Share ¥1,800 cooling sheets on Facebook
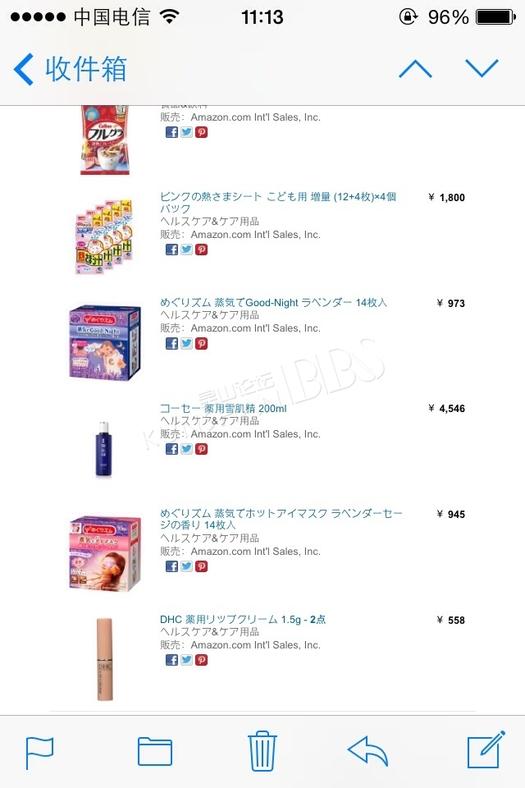The height and width of the screenshot is (788, 525). 172,250
